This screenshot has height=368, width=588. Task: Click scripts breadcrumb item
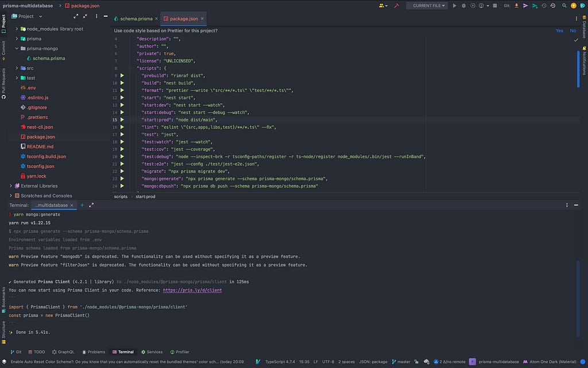pyautogui.click(x=121, y=197)
